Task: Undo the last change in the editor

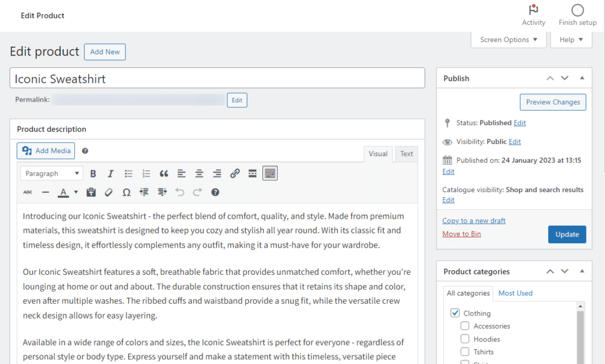Action: pos(178,192)
